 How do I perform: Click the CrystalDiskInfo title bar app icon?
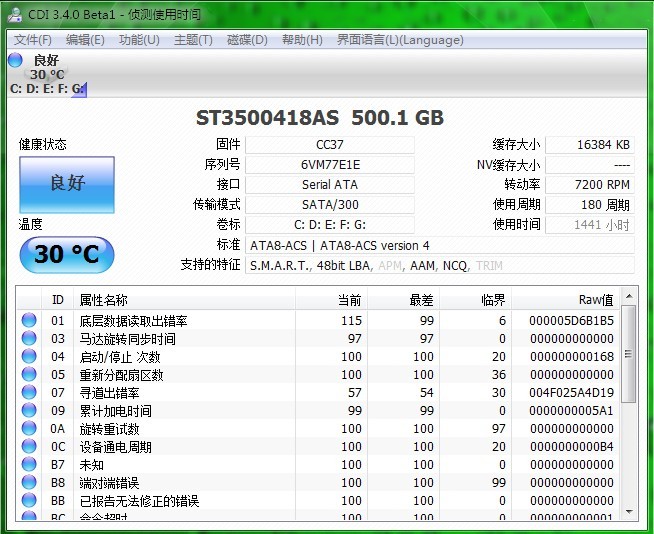click(16, 13)
